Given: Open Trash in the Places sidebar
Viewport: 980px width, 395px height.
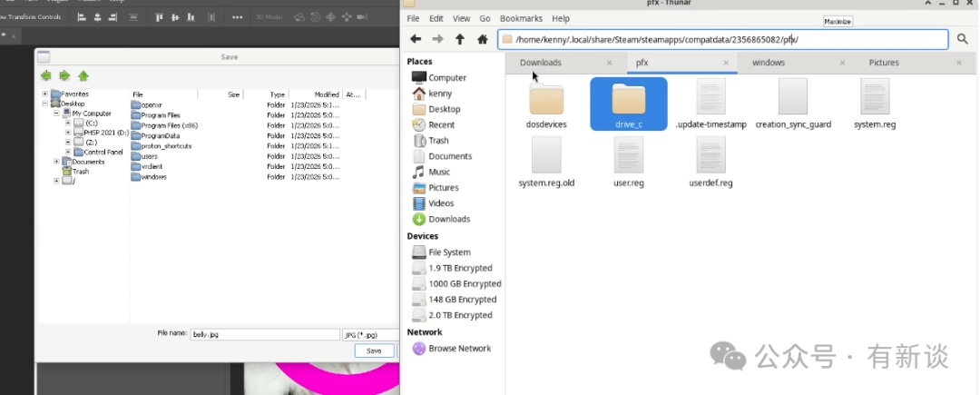Looking at the screenshot, I should click(438, 141).
